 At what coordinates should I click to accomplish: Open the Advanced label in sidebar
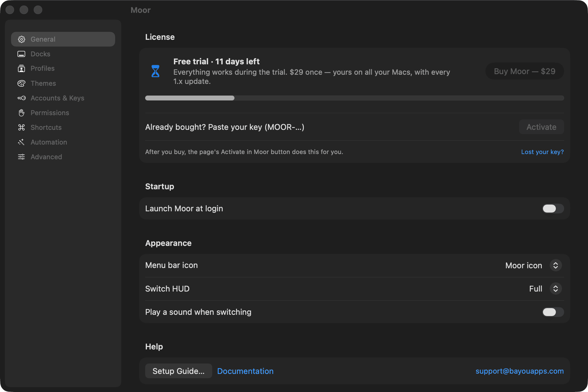pyautogui.click(x=46, y=157)
